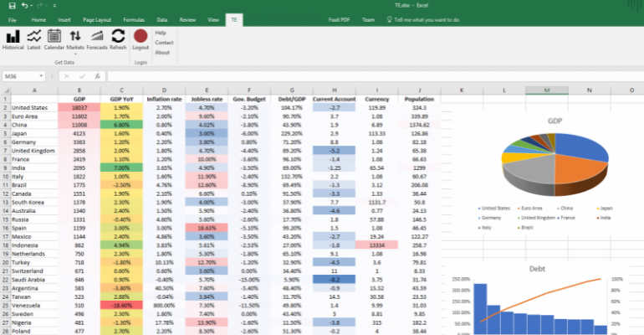Select the Inflation rate header cell
The height and width of the screenshot is (335, 644).
(164, 99)
